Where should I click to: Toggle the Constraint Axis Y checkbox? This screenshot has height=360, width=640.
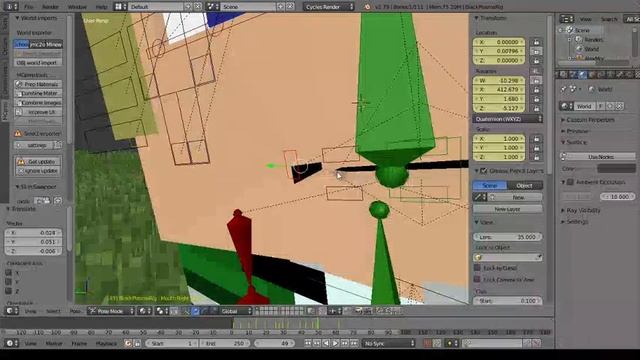[x=8, y=282]
